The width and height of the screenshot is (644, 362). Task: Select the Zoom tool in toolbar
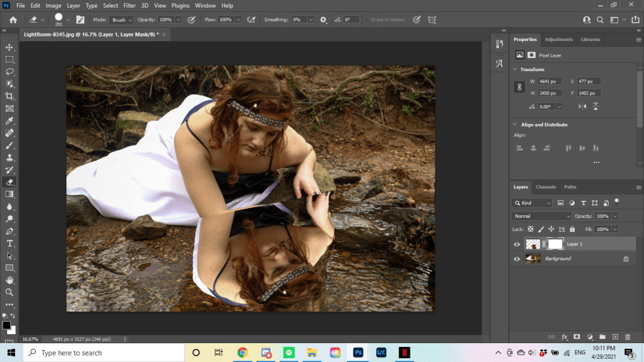click(x=9, y=292)
